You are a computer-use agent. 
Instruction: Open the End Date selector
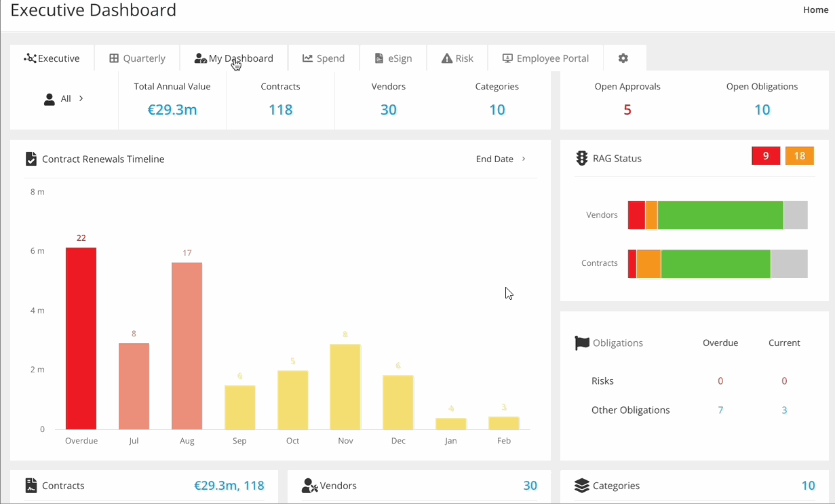tap(501, 159)
